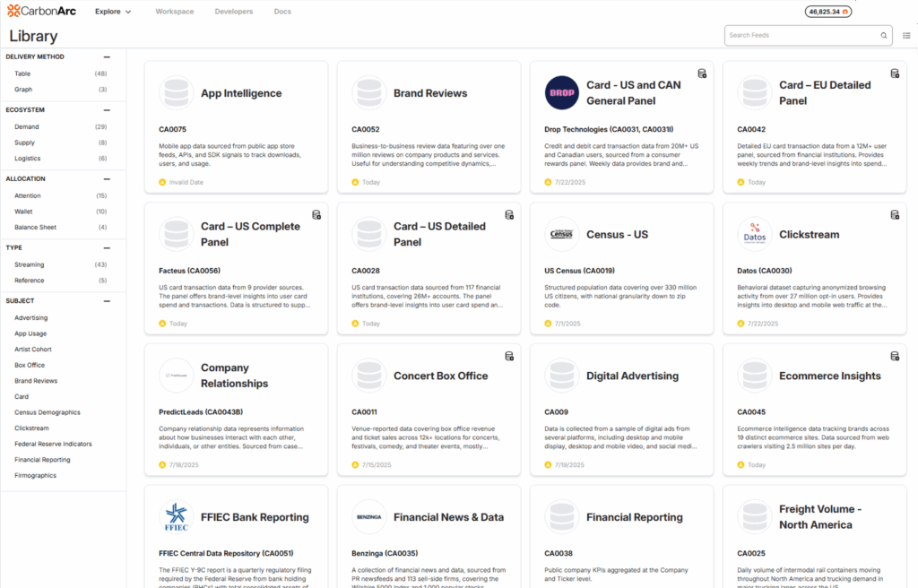This screenshot has width=918, height=588.
Task: Click the feed icon on Card - US and CAN General Panel
Action: point(702,73)
